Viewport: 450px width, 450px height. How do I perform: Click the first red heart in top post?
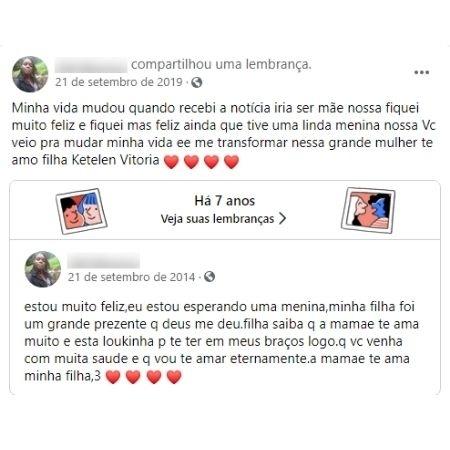pos(171,162)
